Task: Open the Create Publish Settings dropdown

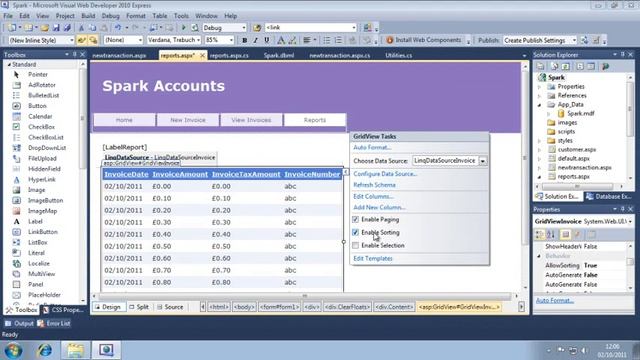Action: point(574,40)
